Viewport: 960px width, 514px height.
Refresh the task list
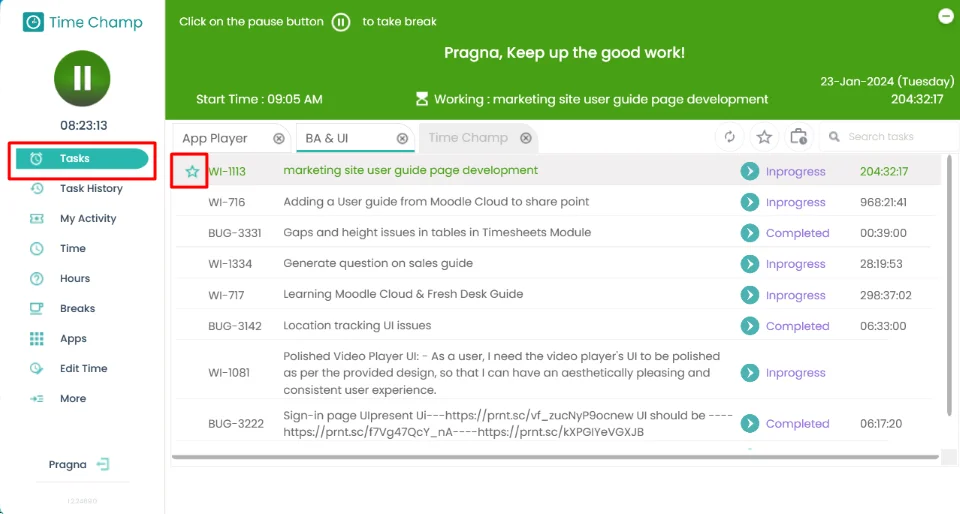click(x=729, y=136)
